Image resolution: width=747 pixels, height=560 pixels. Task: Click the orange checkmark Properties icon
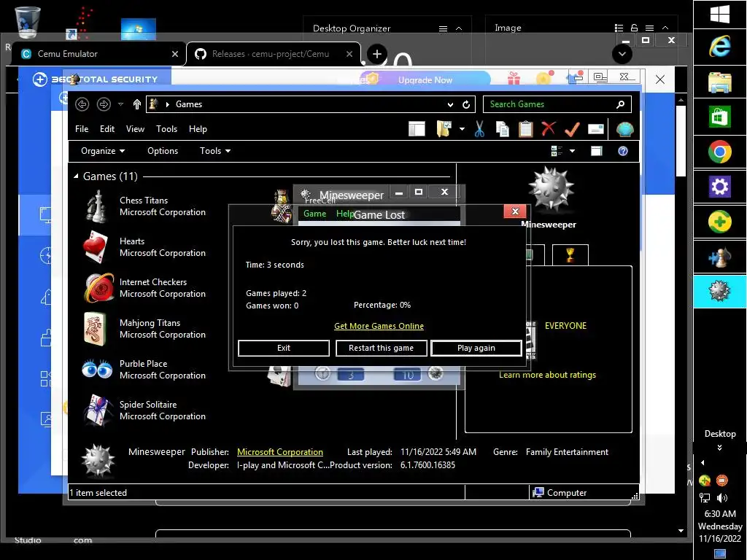572,128
